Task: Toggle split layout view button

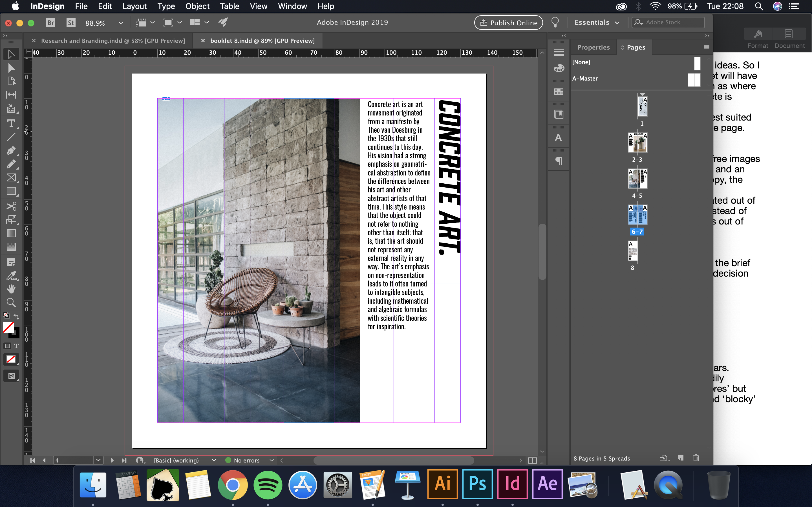Action: coord(532,461)
